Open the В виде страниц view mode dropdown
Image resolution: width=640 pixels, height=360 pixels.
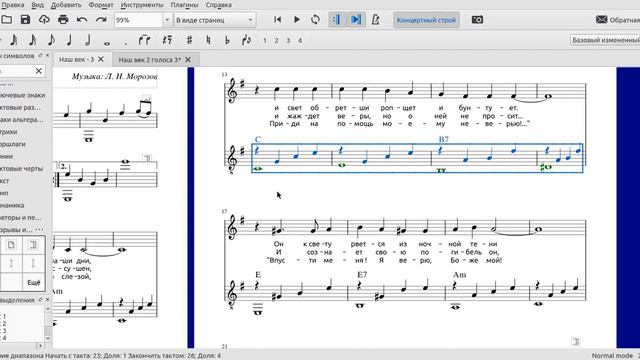tap(215, 20)
